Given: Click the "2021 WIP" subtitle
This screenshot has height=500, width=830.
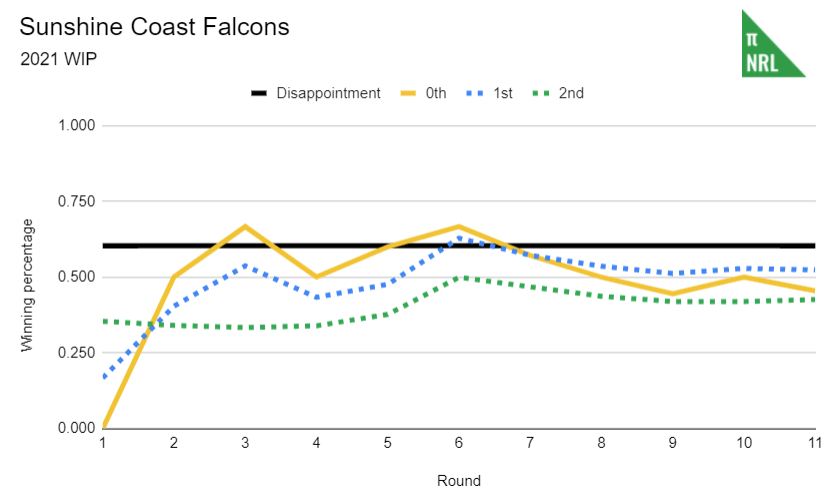Looking at the screenshot, I should [x=58, y=58].
